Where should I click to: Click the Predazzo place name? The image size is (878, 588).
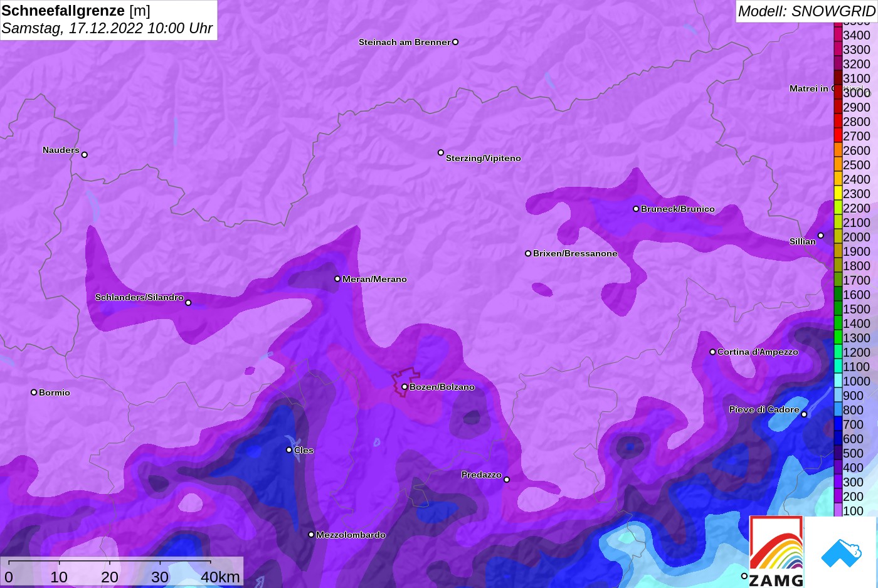[482, 475]
